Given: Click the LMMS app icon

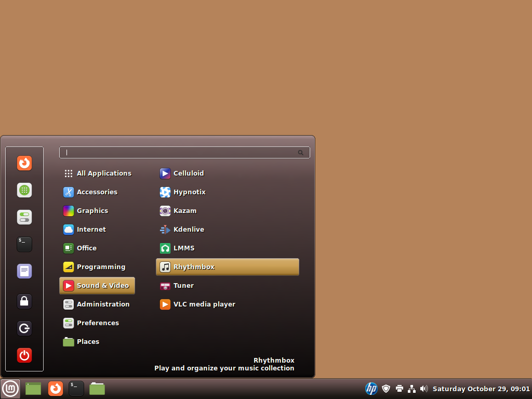Looking at the screenshot, I should pos(165,248).
